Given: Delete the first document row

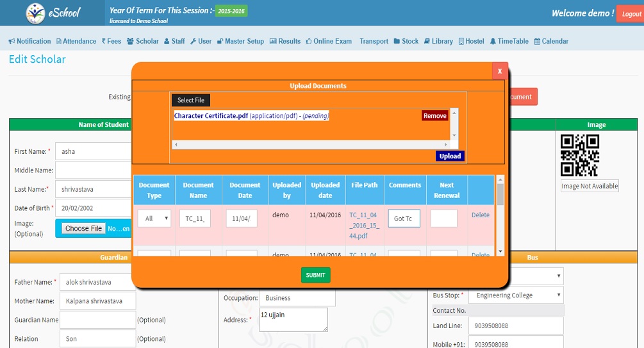Looking at the screenshot, I should click(480, 215).
